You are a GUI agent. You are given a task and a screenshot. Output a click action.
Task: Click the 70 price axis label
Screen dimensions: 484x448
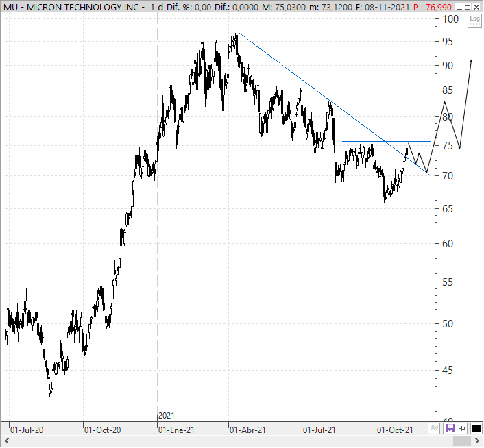click(448, 176)
